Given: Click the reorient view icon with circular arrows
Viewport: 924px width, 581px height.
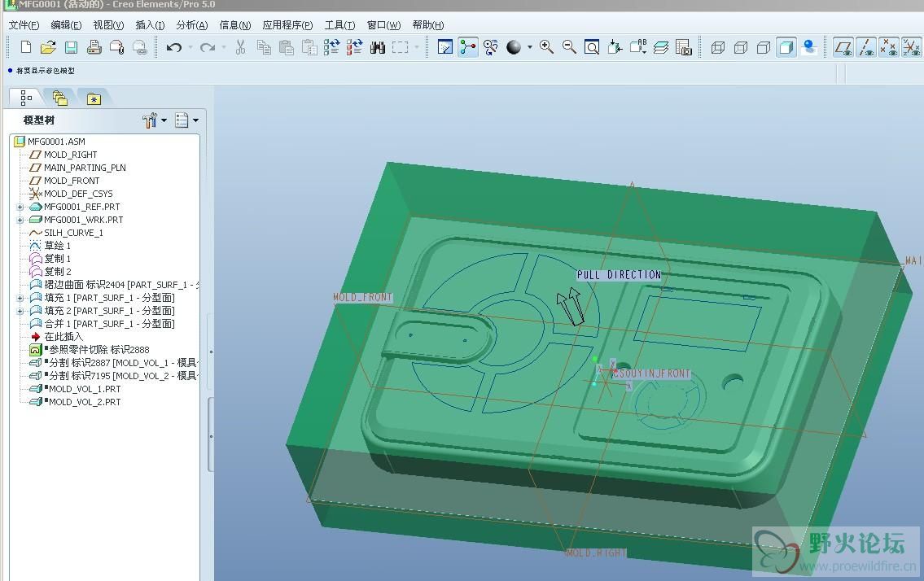Looking at the screenshot, I should [x=490, y=47].
